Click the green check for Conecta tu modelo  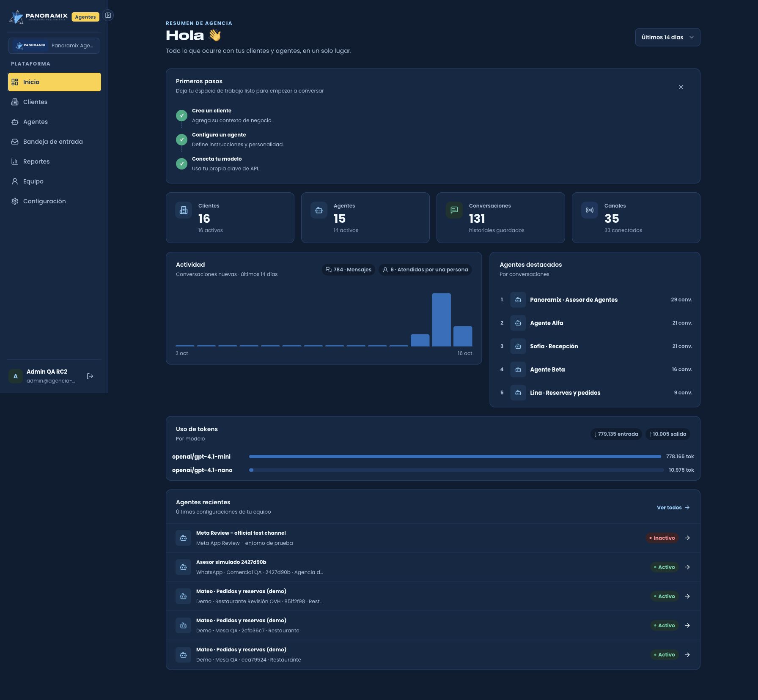pyautogui.click(x=181, y=164)
